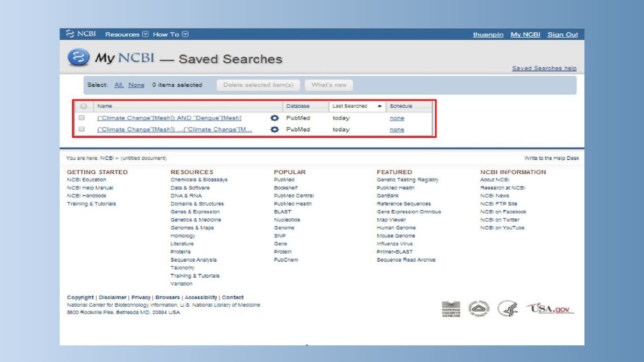The height and width of the screenshot is (362, 644).
Task: Open the National Library of Medicine logo
Action: click(451, 309)
